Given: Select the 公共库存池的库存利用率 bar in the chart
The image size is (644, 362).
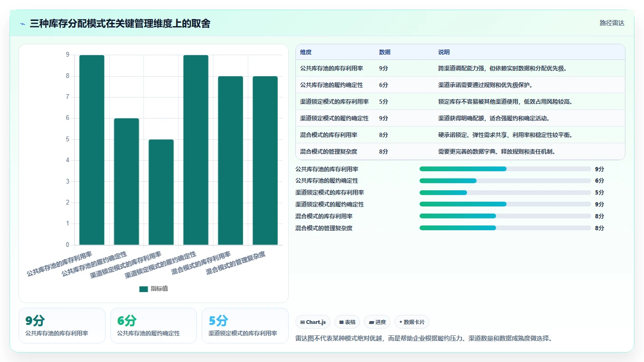Looking at the screenshot, I should click(92, 150).
